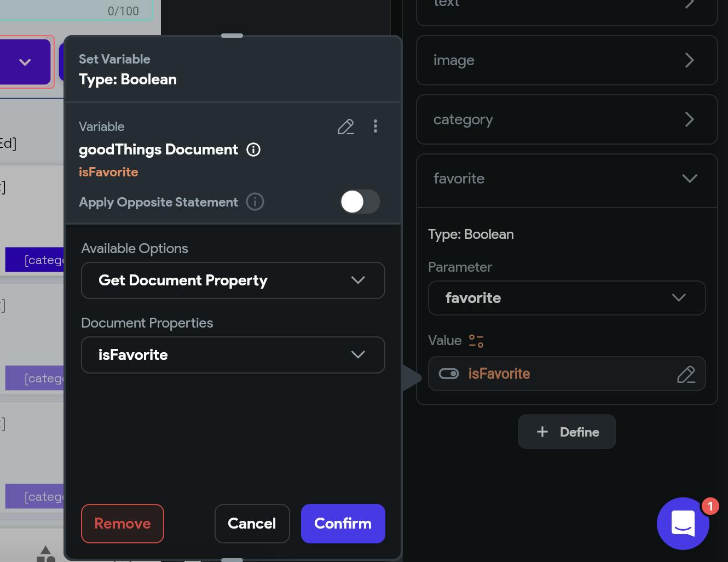Click info icon beside Apply Opposite Statement

(x=255, y=202)
